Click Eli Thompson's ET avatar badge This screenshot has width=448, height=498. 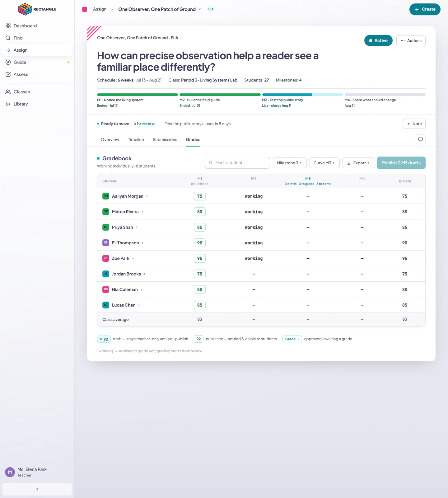click(x=106, y=243)
